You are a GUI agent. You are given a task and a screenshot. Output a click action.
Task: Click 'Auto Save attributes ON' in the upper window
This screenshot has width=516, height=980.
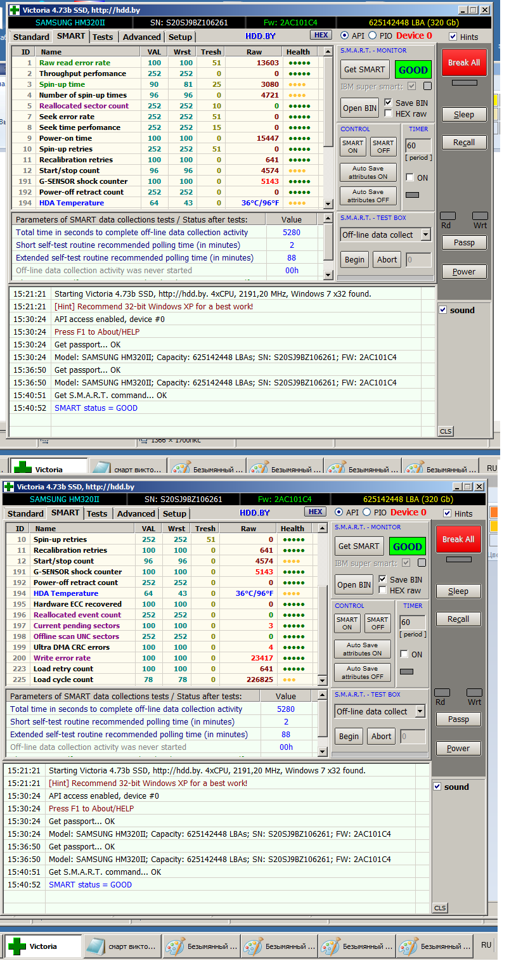368,172
